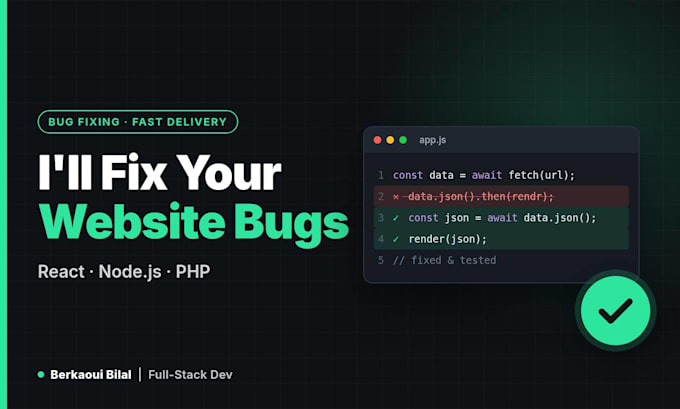Screen dimensions: 680x409
Task: Click the comment "// fixed & tested"
Action: click(445, 260)
